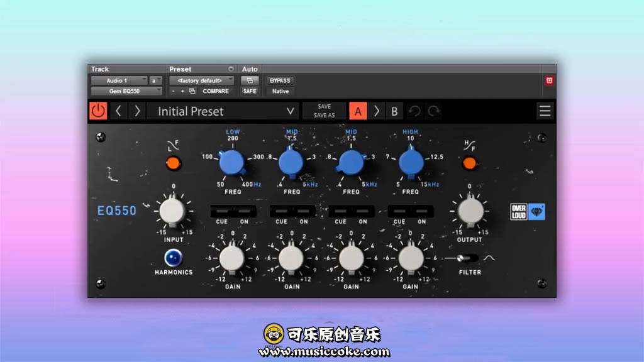Toggle CUE switch on first MID band
This screenshot has height=362, width=644.
point(281,211)
